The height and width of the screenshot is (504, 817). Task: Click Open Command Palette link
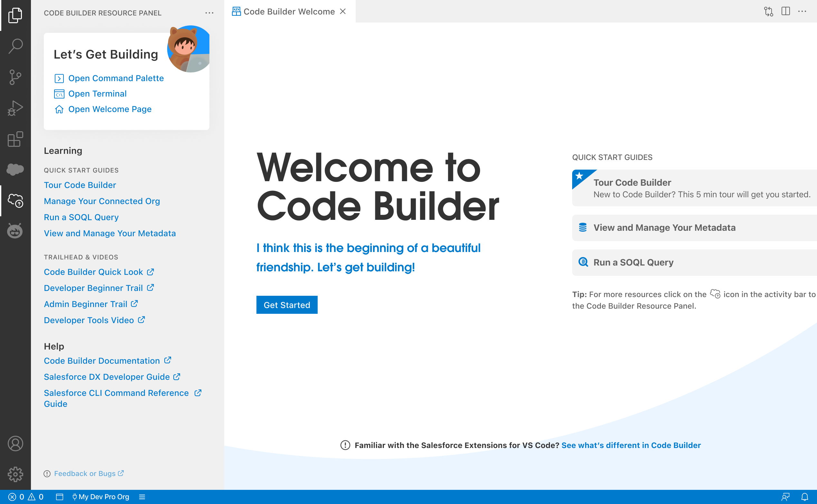point(116,78)
